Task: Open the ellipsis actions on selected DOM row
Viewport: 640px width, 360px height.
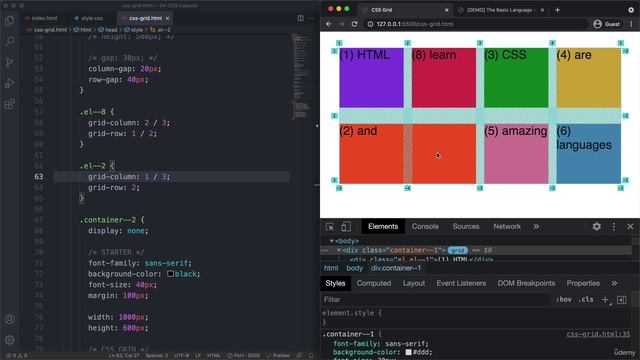Action: tap(325, 250)
